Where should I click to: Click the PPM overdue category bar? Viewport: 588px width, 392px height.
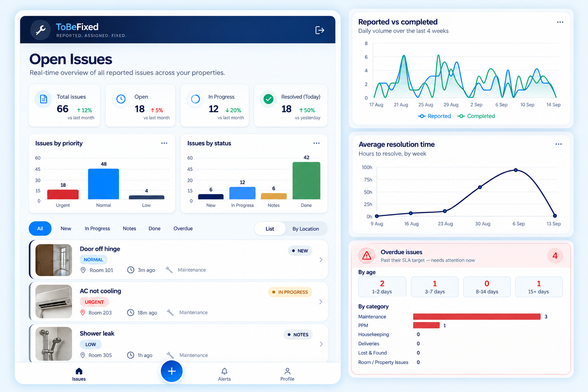[x=426, y=325]
